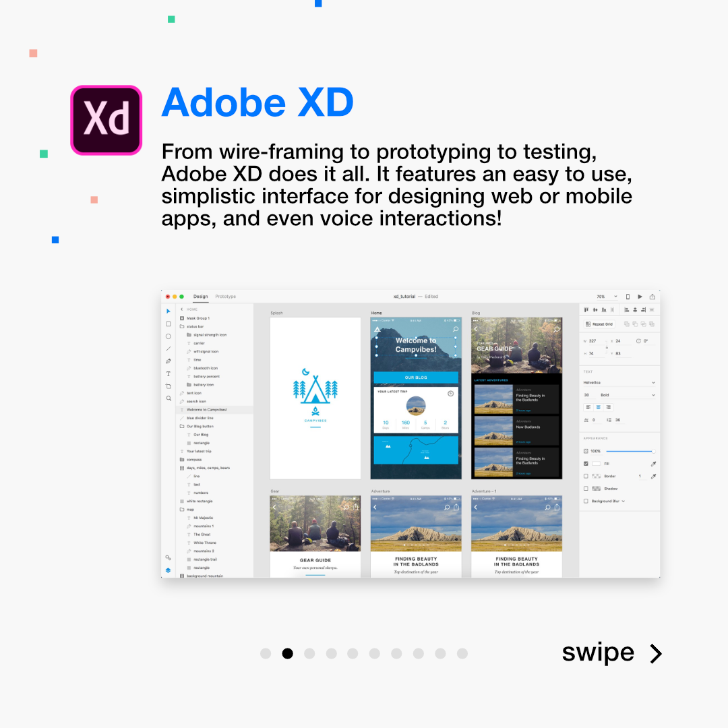This screenshot has width=728, height=728.
Task: Open the Layers panel icon
Action: (x=169, y=570)
